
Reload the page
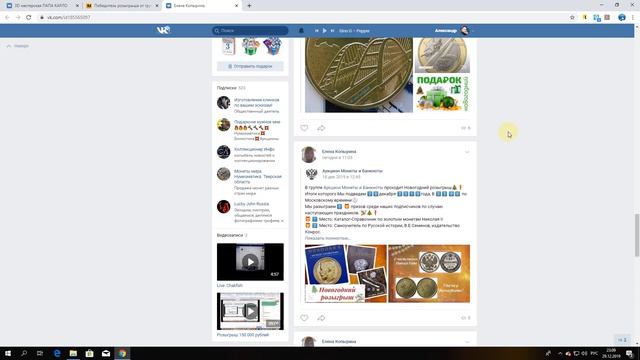click(x=29, y=18)
